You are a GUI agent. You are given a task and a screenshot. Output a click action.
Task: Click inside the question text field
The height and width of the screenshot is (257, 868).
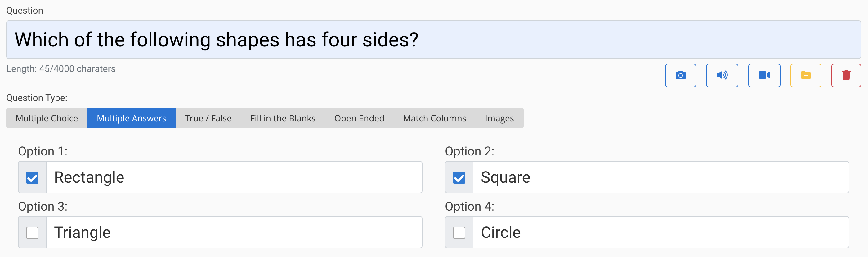(x=434, y=39)
